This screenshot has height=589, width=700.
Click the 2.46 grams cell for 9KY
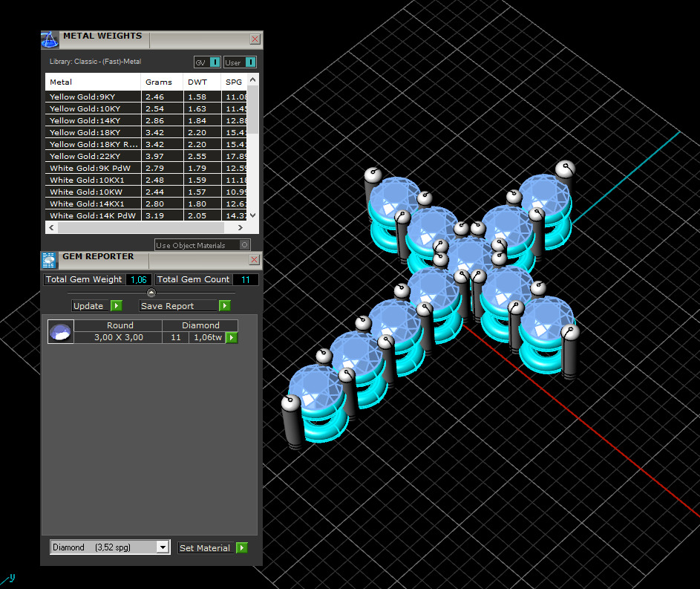point(162,97)
